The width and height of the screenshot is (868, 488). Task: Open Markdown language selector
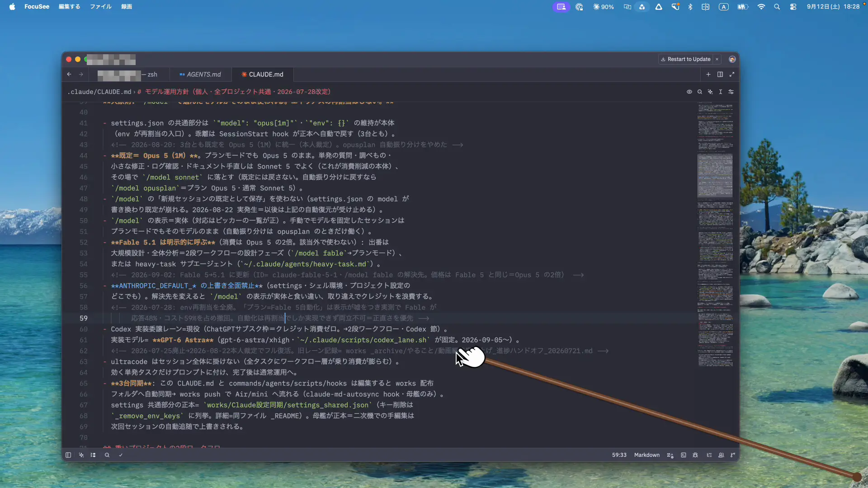(647, 455)
